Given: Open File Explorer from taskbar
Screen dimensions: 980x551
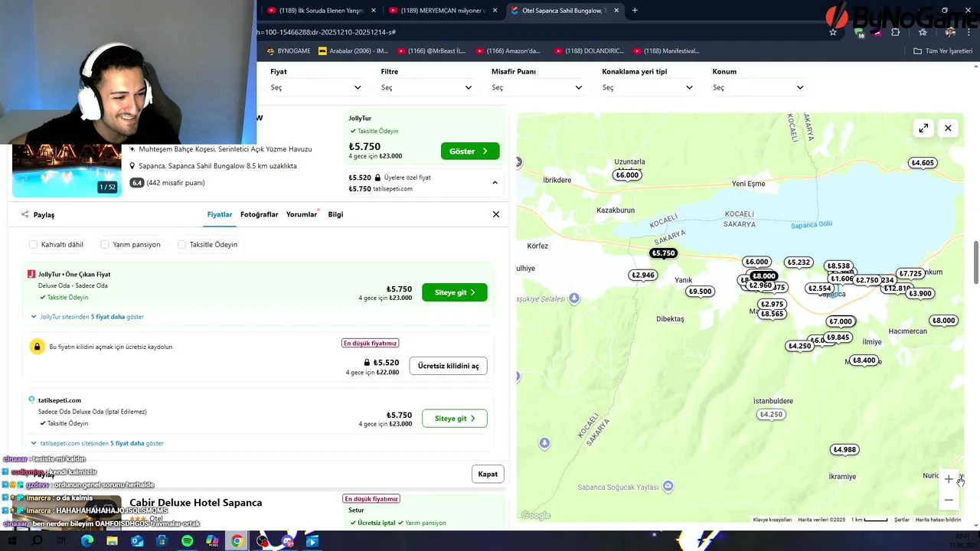Looking at the screenshot, I should tap(112, 541).
